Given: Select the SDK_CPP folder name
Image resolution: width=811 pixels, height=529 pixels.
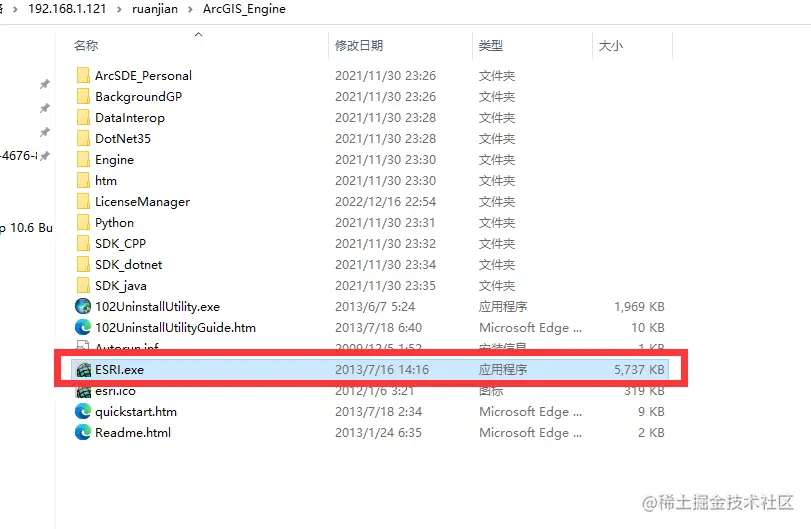Looking at the screenshot, I should (x=121, y=244).
